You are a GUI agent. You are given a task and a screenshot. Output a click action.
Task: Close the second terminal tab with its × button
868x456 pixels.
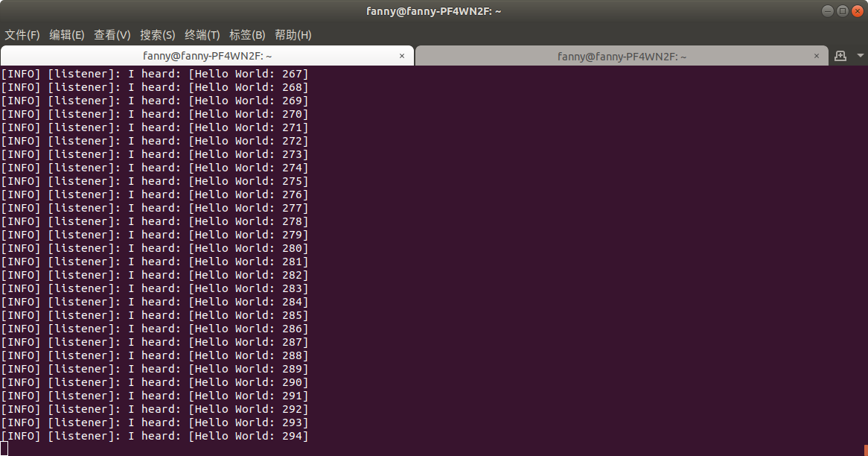816,55
